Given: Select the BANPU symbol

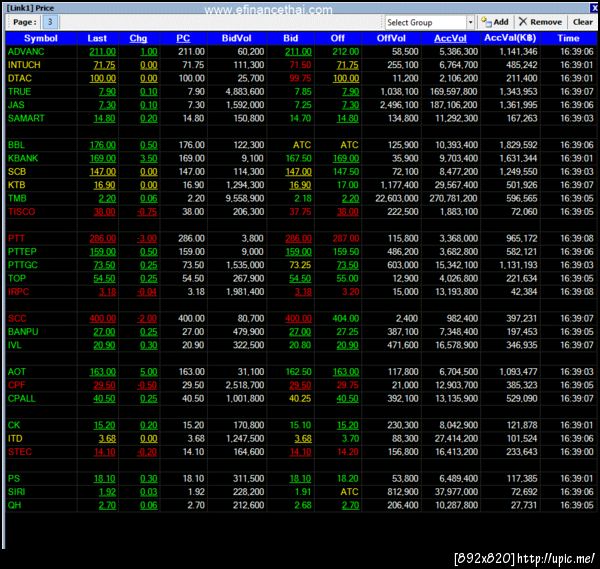Looking at the screenshot, I should pyautogui.click(x=23, y=332).
